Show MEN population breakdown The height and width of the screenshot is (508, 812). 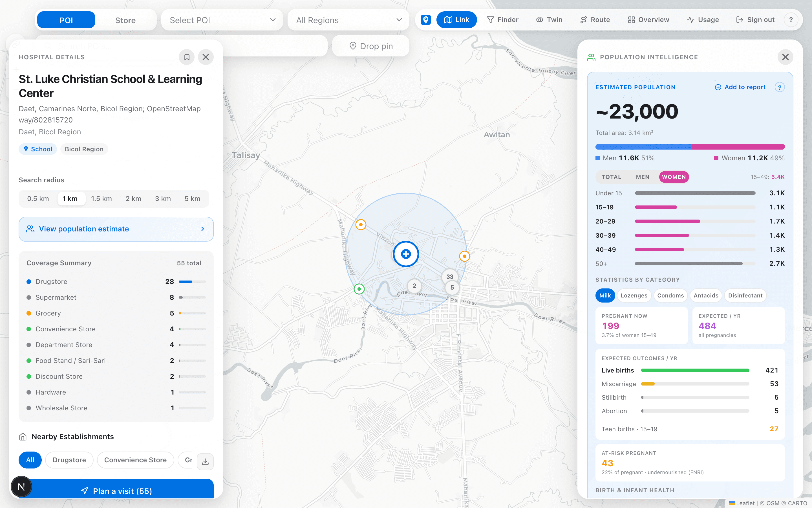tap(643, 177)
